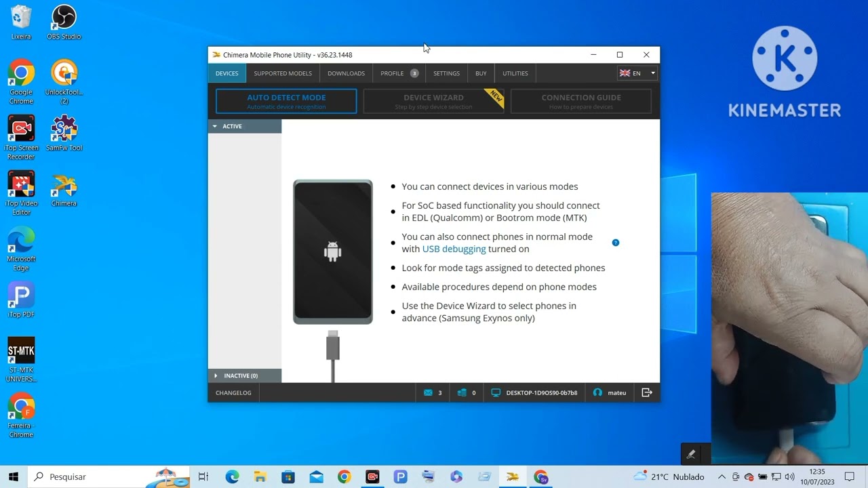
Task: Open the mateu user account icon
Action: pos(597,392)
